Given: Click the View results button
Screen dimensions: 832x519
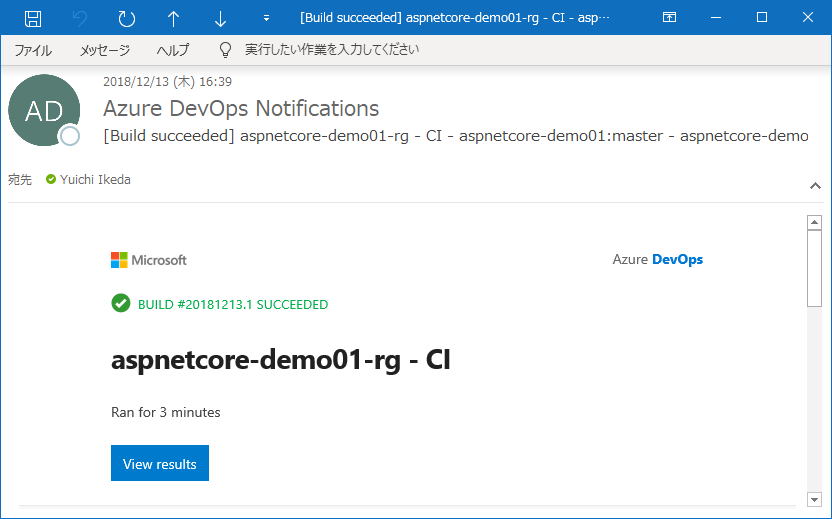Looking at the screenshot, I should pyautogui.click(x=160, y=463).
